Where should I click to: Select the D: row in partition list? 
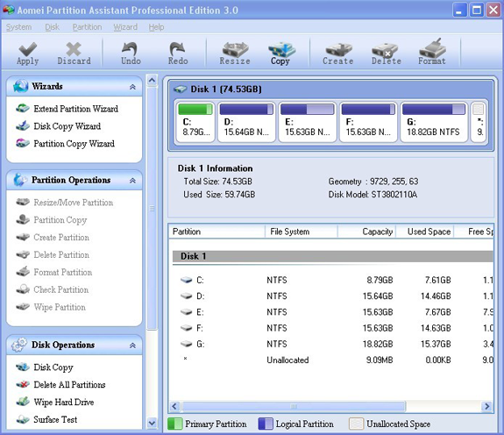click(x=332, y=296)
